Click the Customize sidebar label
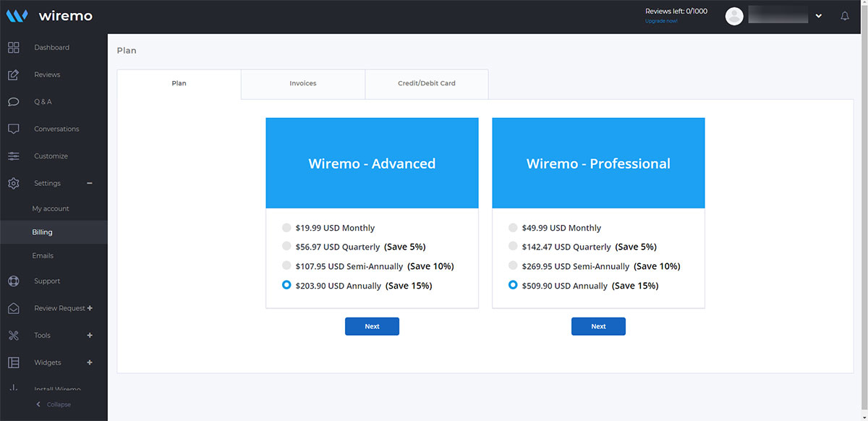Viewport: 868px width, 421px height. coord(51,156)
